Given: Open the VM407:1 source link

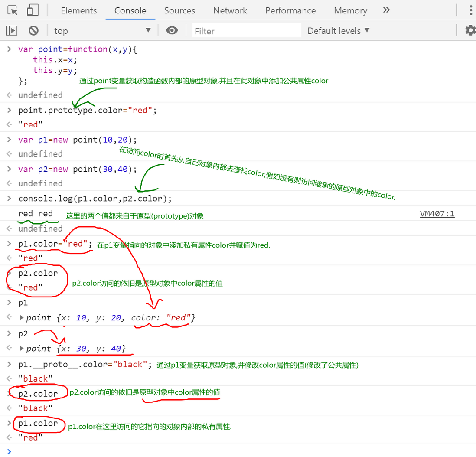Looking at the screenshot, I should (437, 214).
